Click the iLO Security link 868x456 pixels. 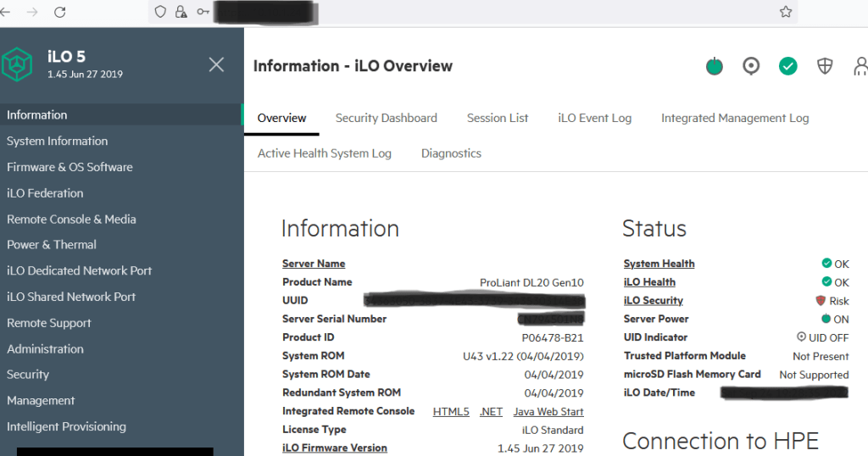[x=654, y=301]
